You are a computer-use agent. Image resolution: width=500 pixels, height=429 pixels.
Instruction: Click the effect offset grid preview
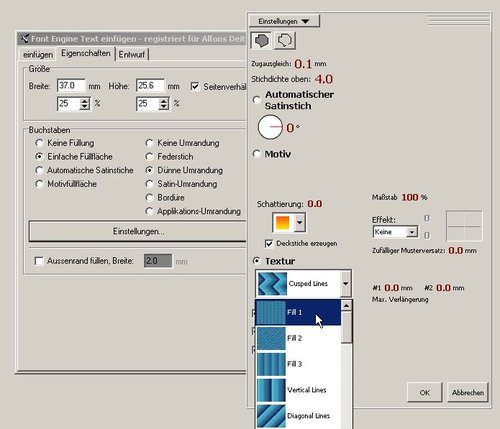coord(464,226)
